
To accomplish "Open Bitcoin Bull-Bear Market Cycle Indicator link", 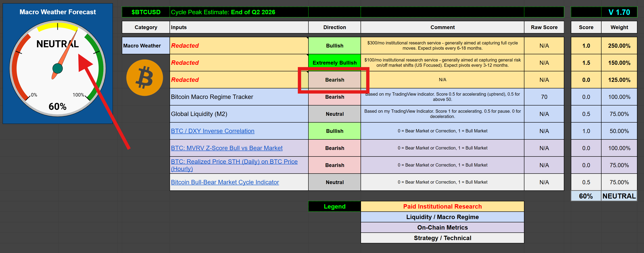I will [225, 182].
